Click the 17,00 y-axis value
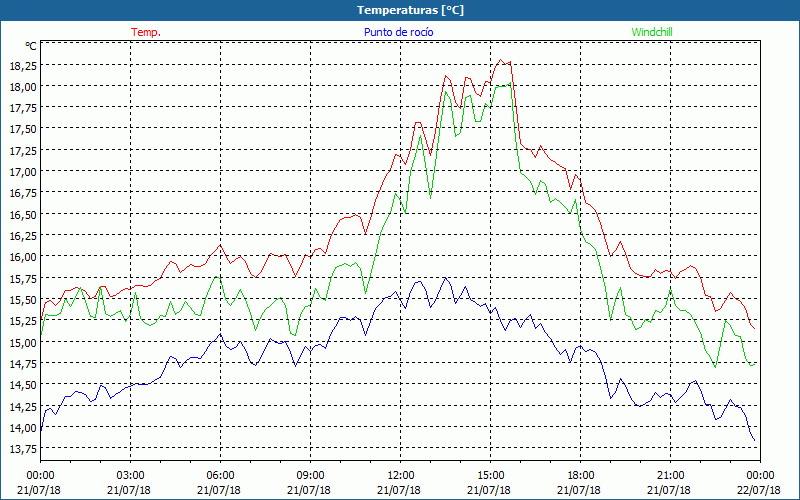Image resolution: width=800 pixels, height=500 pixels. (23, 172)
